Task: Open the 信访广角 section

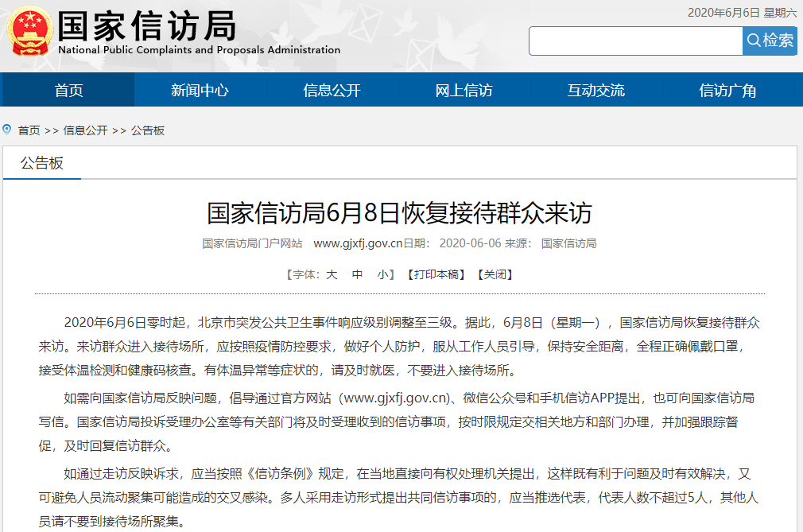Action: [727, 90]
